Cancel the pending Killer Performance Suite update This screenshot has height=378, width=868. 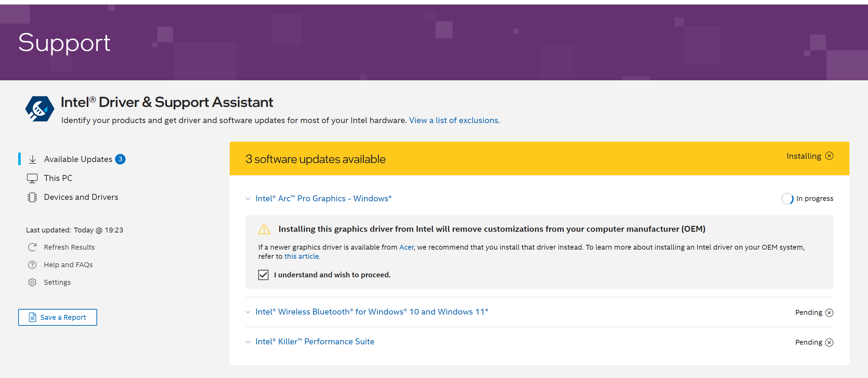[x=829, y=342]
